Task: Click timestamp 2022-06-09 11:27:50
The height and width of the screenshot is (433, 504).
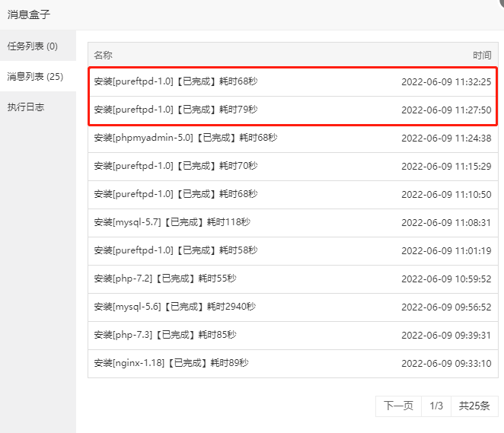Action: coord(446,110)
